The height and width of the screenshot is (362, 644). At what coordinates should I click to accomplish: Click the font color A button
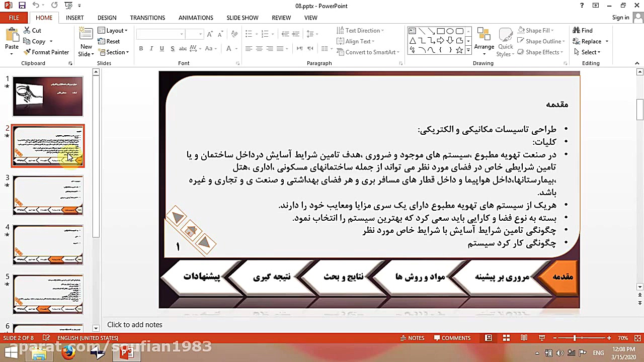(228, 49)
